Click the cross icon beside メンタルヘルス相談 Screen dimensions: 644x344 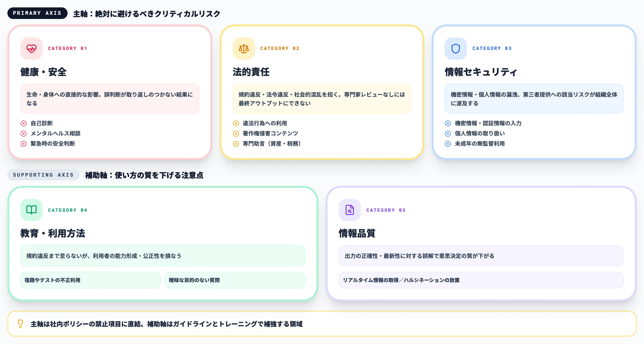(24, 134)
